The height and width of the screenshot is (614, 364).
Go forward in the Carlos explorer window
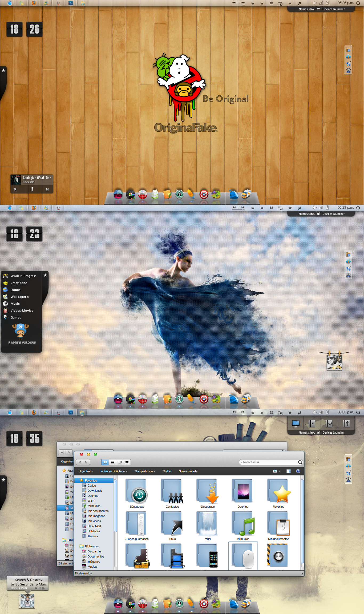click(x=86, y=462)
